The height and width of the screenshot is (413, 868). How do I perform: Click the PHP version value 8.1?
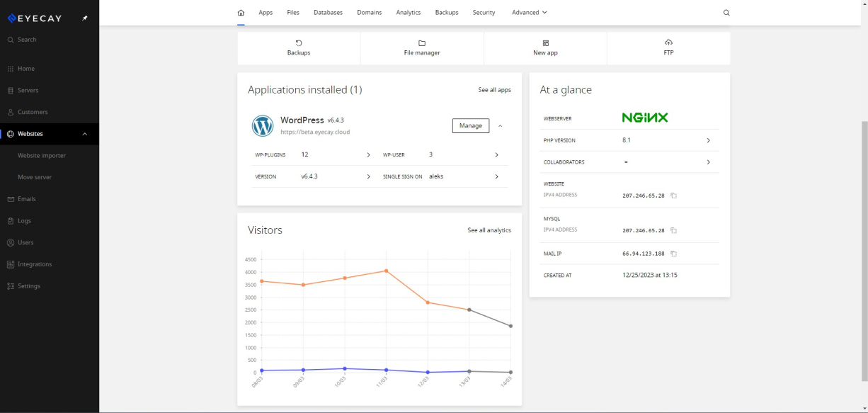click(x=627, y=140)
